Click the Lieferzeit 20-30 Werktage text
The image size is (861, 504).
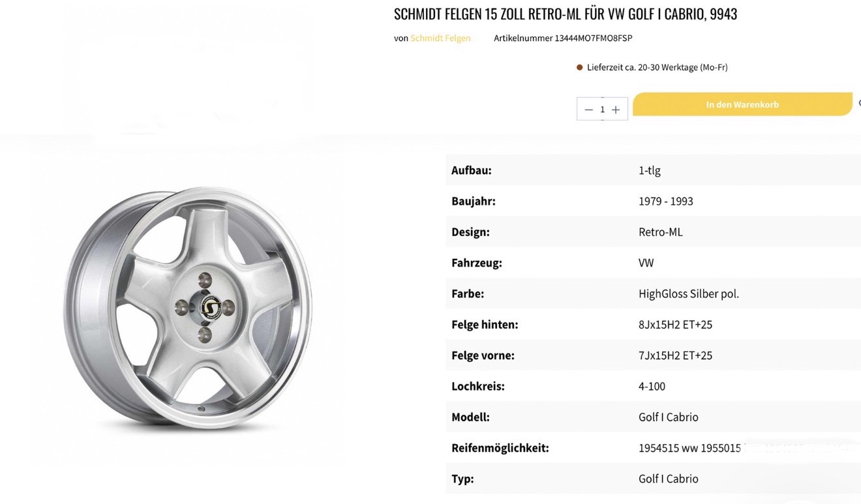coord(657,67)
